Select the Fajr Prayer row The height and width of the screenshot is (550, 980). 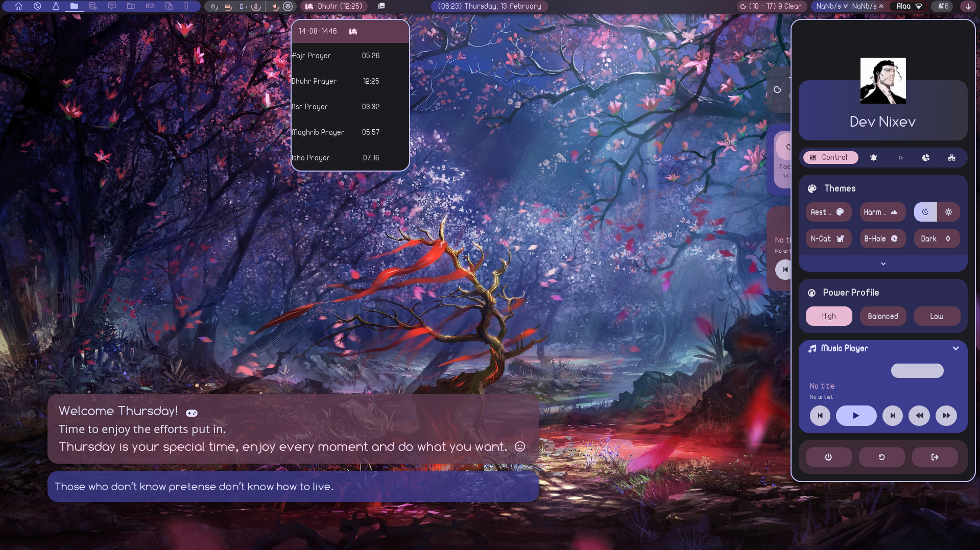click(350, 56)
